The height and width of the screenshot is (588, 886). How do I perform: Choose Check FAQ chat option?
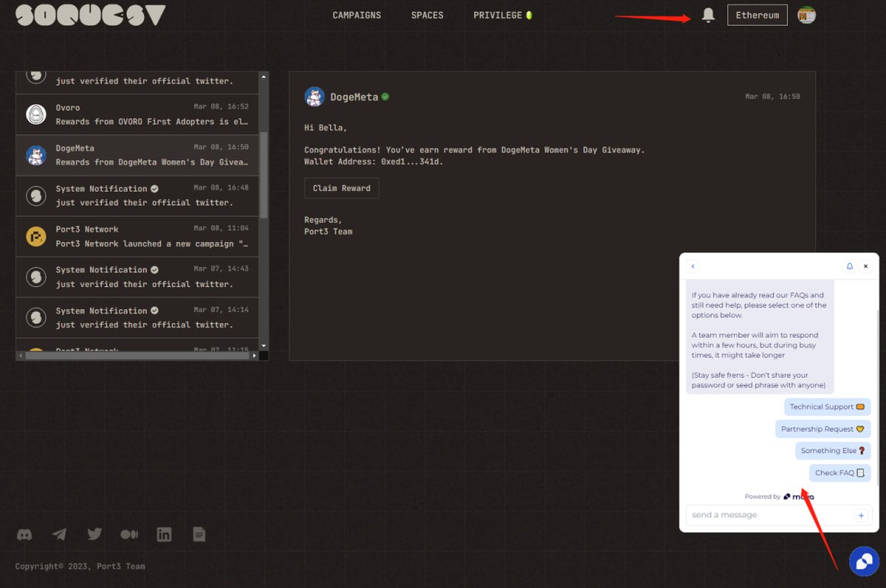(839, 473)
